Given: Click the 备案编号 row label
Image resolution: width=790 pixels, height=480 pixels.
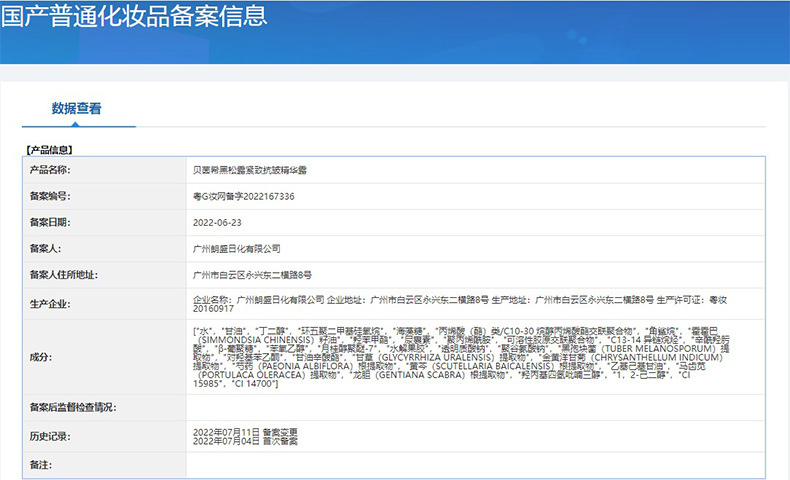Looking at the screenshot, I should (50, 196).
